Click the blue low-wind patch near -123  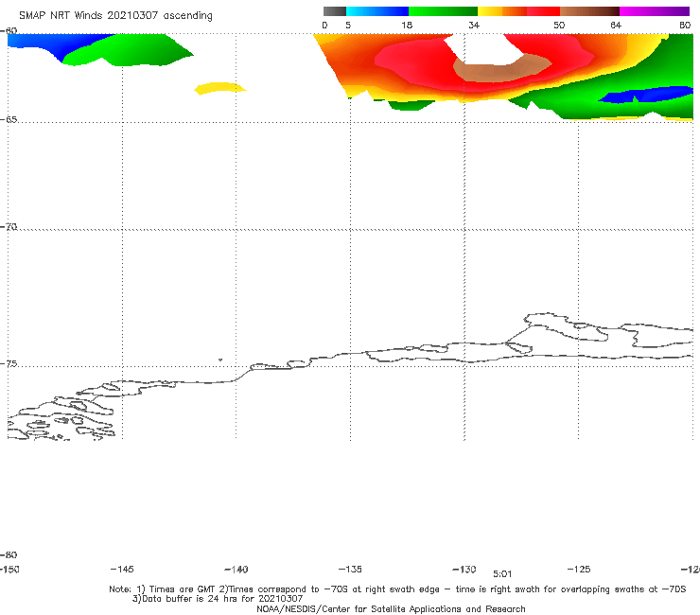tap(647, 95)
